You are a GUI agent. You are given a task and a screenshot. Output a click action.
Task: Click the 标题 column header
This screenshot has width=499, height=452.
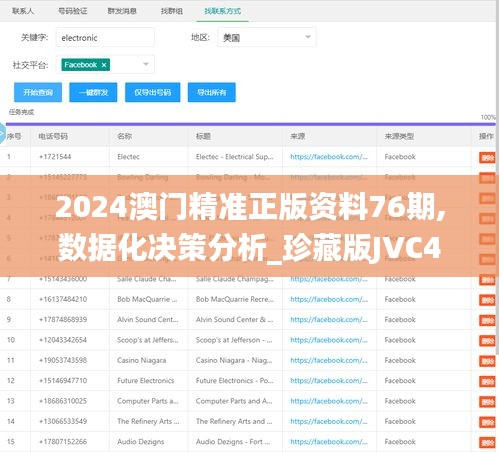[x=203, y=136]
